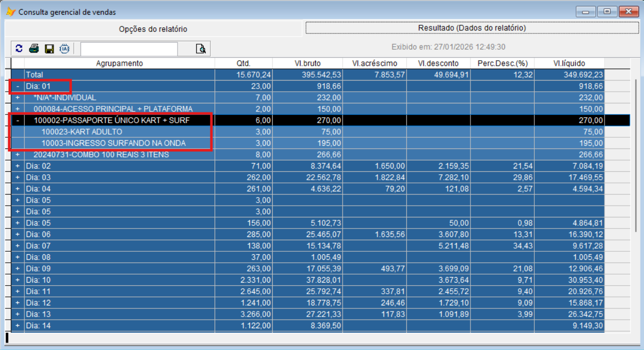Click the app icon in title bar
This screenshot has width=644, height=350.
coord(10,12)
